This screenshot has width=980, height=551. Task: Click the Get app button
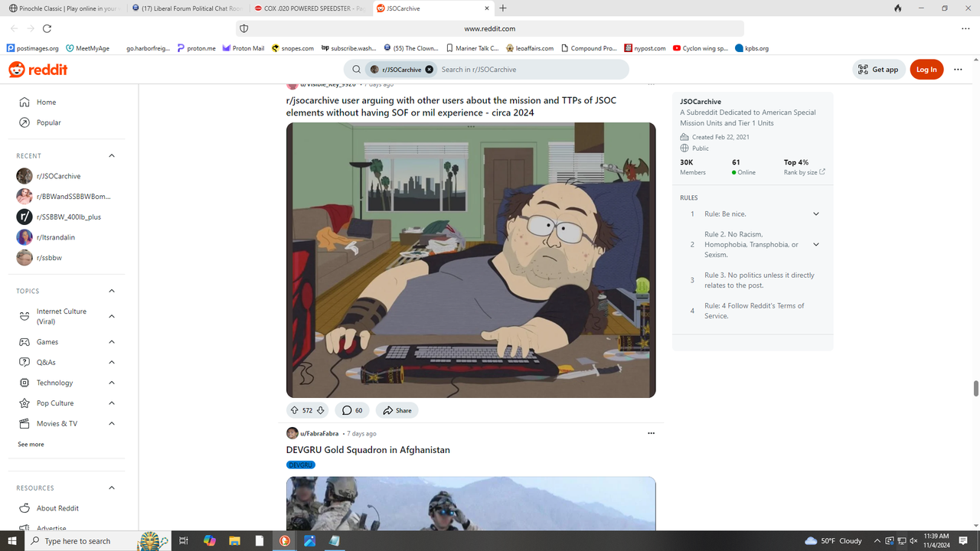coord(879,70)
